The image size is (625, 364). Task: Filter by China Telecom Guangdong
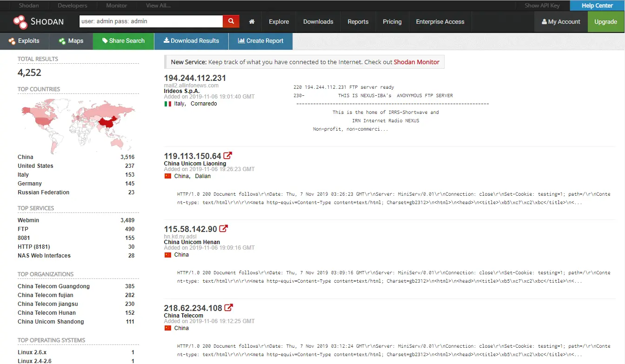(53, 286)
